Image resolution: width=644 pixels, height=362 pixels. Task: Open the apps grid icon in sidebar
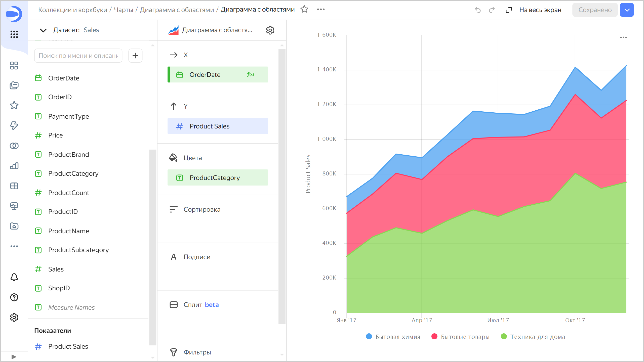(14, 34)
